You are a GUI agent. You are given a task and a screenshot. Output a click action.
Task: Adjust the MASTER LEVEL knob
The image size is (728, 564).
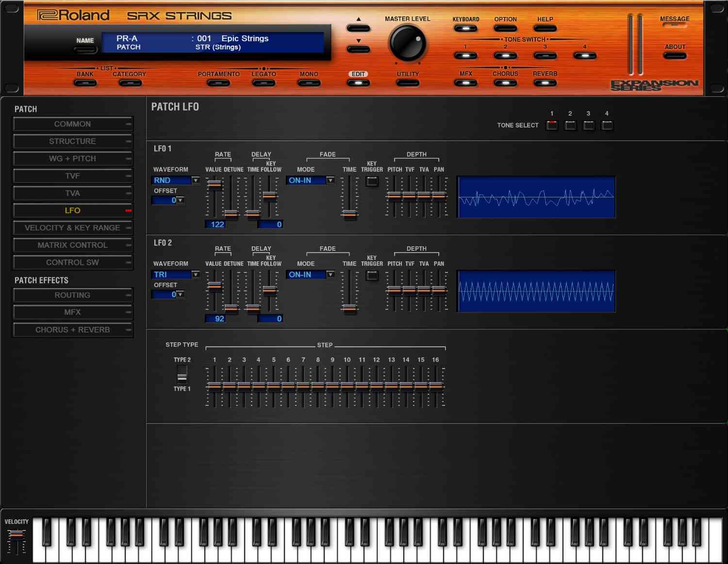[x=408, y=44]
